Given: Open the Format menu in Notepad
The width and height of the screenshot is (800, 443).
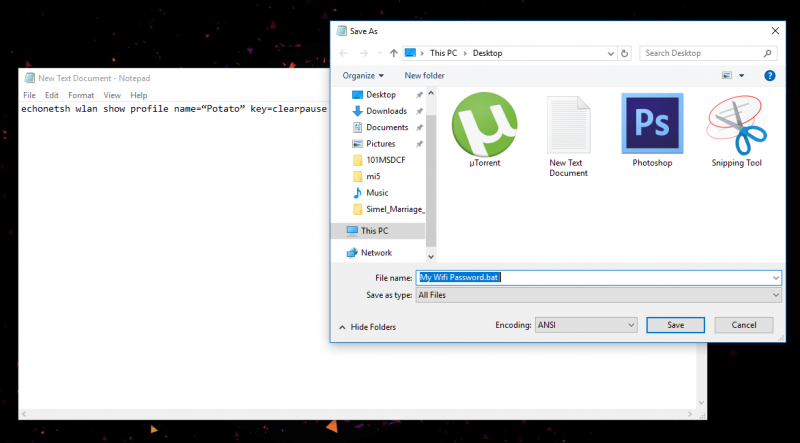Looking at the screenshot, I should pos(81,95).
